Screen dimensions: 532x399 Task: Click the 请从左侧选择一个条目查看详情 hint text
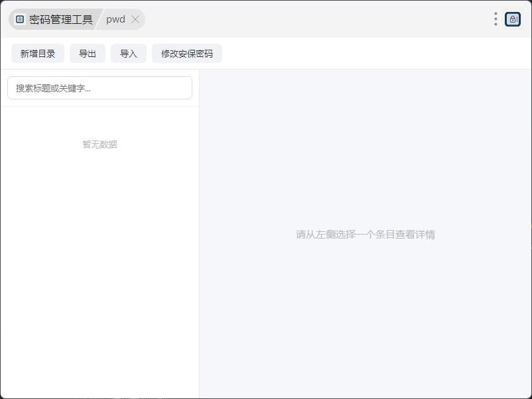(x=366, y=234)
